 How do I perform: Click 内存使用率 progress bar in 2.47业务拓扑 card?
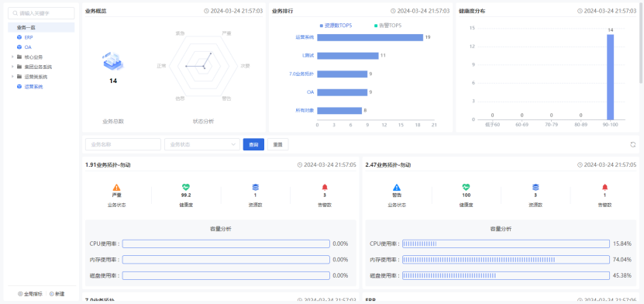pyautogui.click(x=506, y=260)
